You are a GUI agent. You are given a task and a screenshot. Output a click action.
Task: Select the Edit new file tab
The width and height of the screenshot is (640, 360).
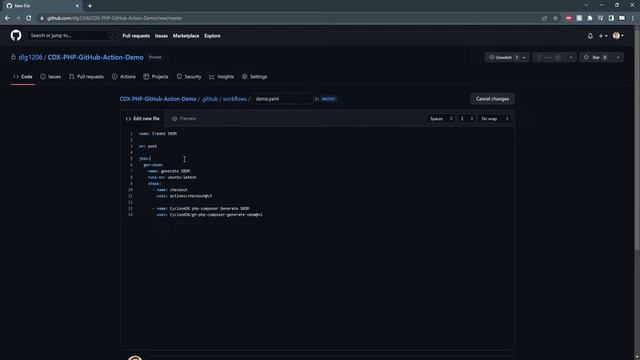click(142, 119)
